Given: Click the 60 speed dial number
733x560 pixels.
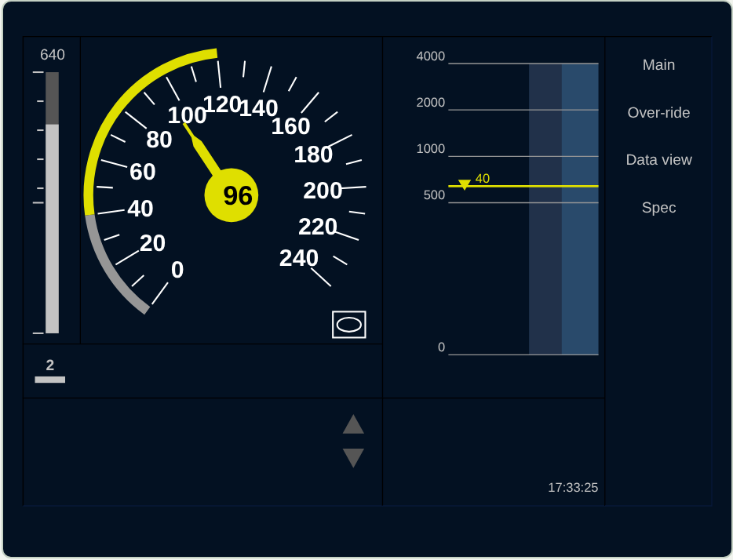Looking at the screenshot, I should click(143, 172).
